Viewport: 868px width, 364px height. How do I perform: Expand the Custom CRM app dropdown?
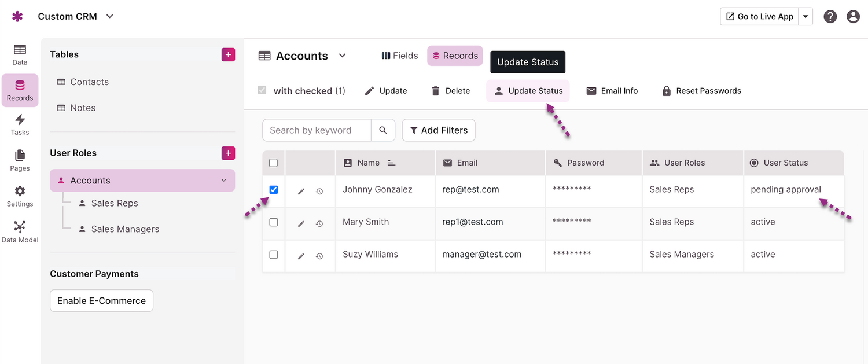(x=110, y=16)
